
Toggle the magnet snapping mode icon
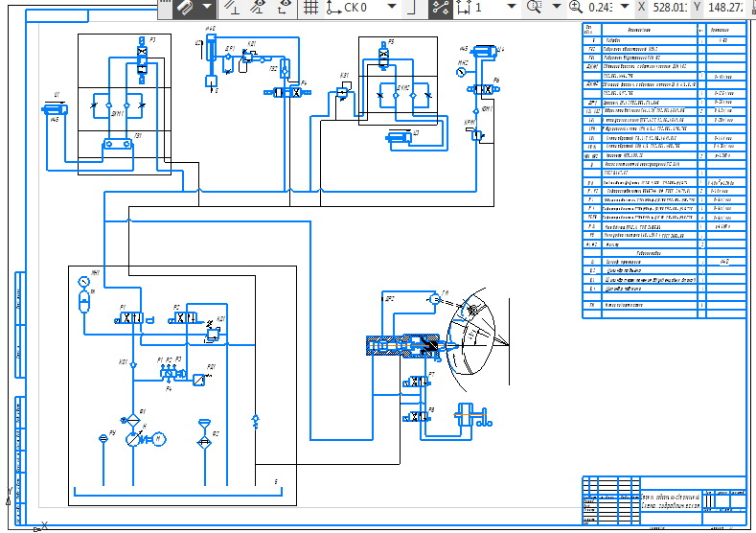185,7
